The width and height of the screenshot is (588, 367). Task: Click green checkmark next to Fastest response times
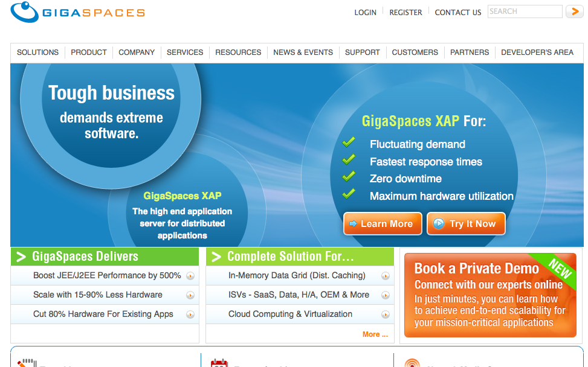[349, 159]
